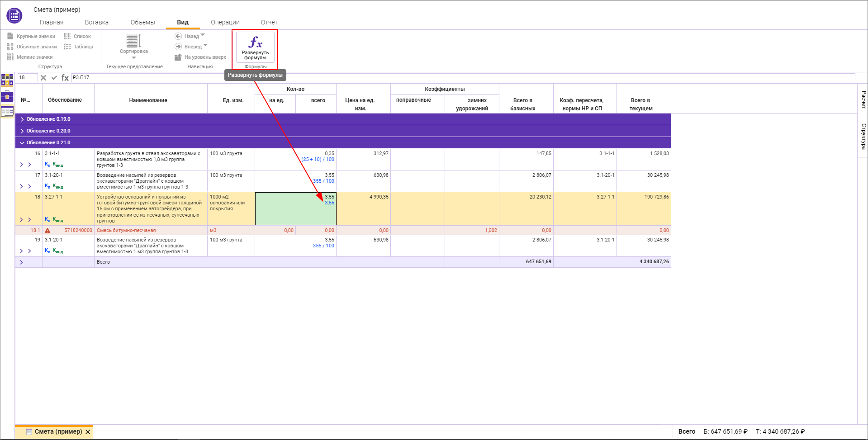Navigate Вперед with the arrow icon

[178, 47]
